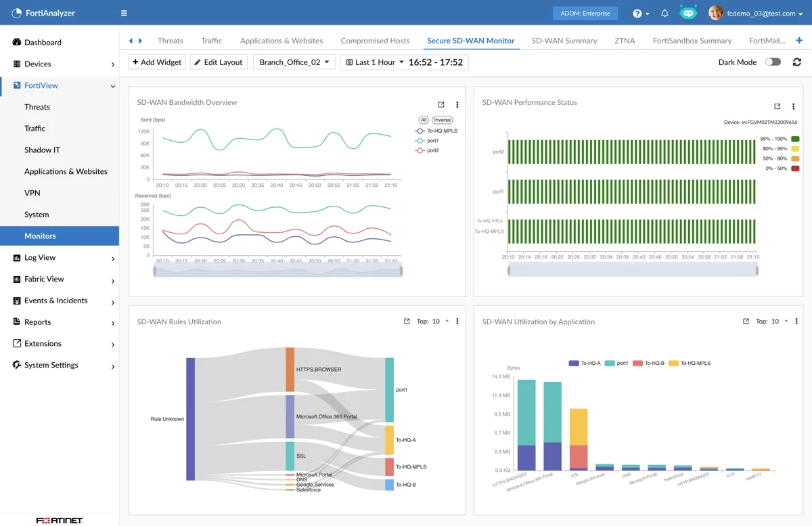This screenshot has height=526, width=812.
Task: Click the Events & Incidents sidebar icon
Action: coord(17,301)
